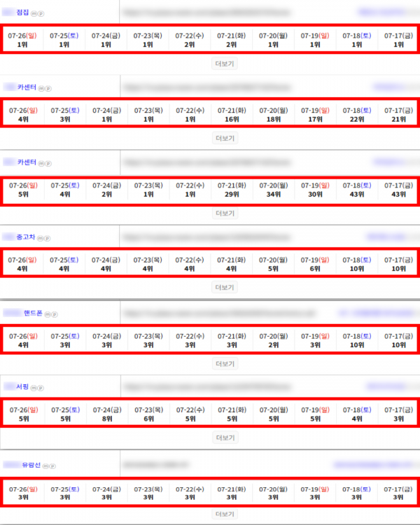
Task: Select the 07-17 cell showing 3위 in 서핑 row
Action: click(398, 414)
